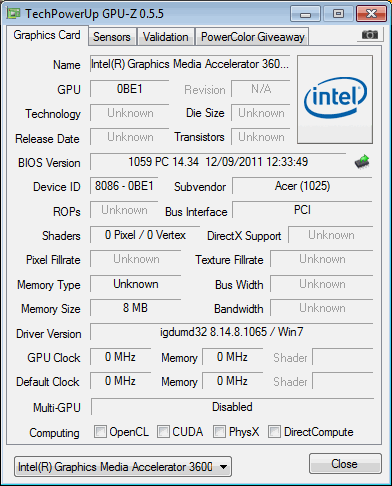The width and height of the screenshot is (392, 486).
Task: Click the GPU Clock 0 MHz value
Action: pyautogui.click(x=120, y=357)
